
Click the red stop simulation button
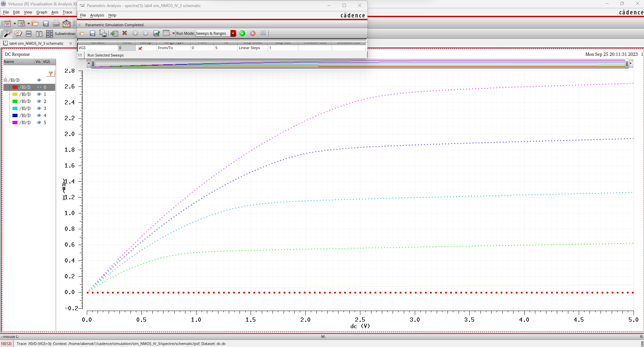coord(253,33)
